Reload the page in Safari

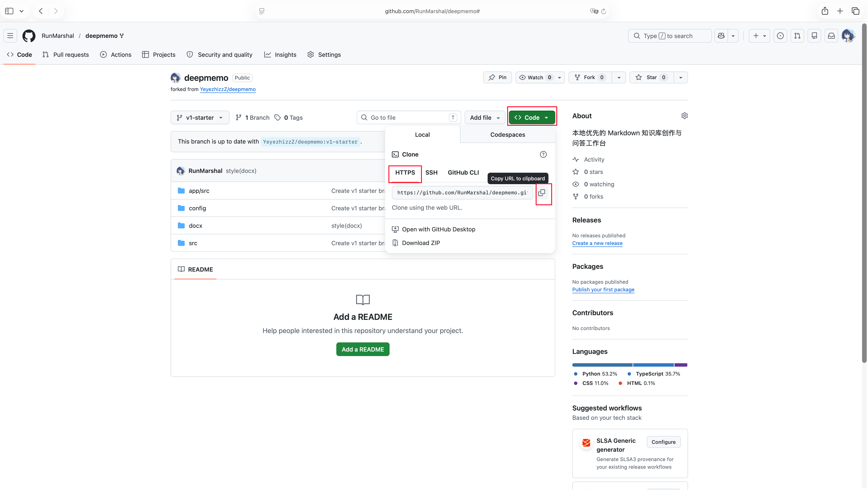pyautogui.click(x=604, y=11)
